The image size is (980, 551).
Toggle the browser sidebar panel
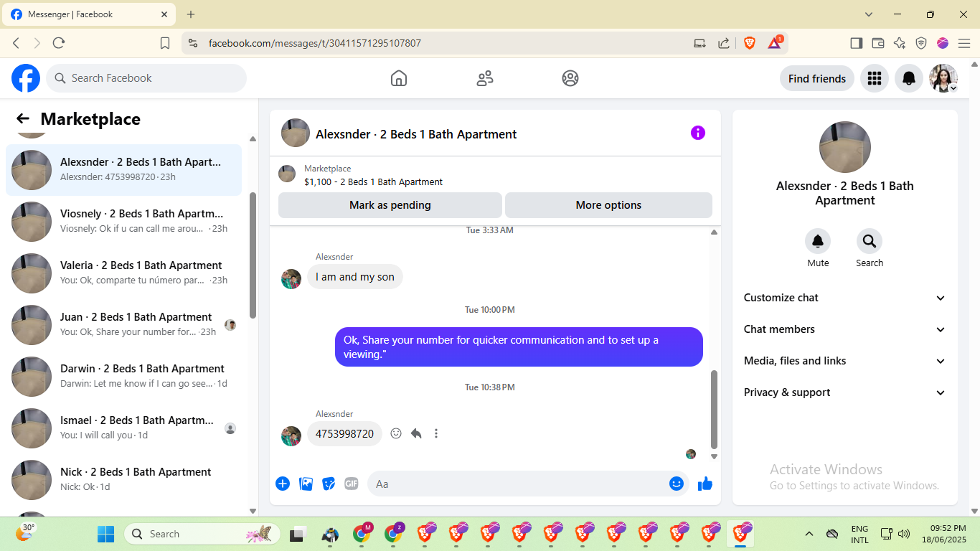[856, 43]
